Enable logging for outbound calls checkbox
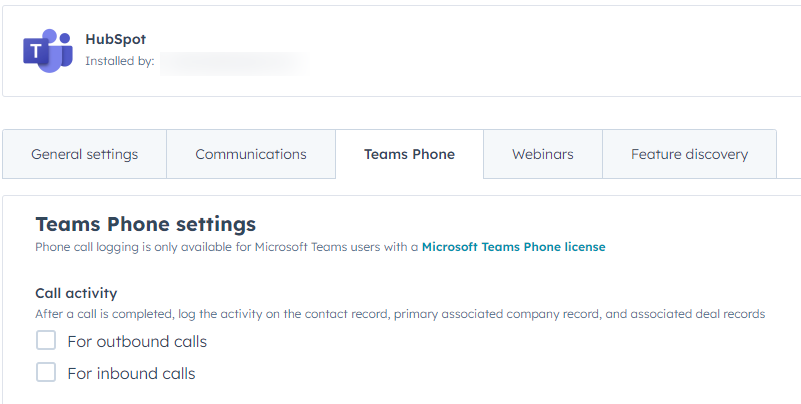The height and width of the screenshot is (404, 801). point(46,340)
